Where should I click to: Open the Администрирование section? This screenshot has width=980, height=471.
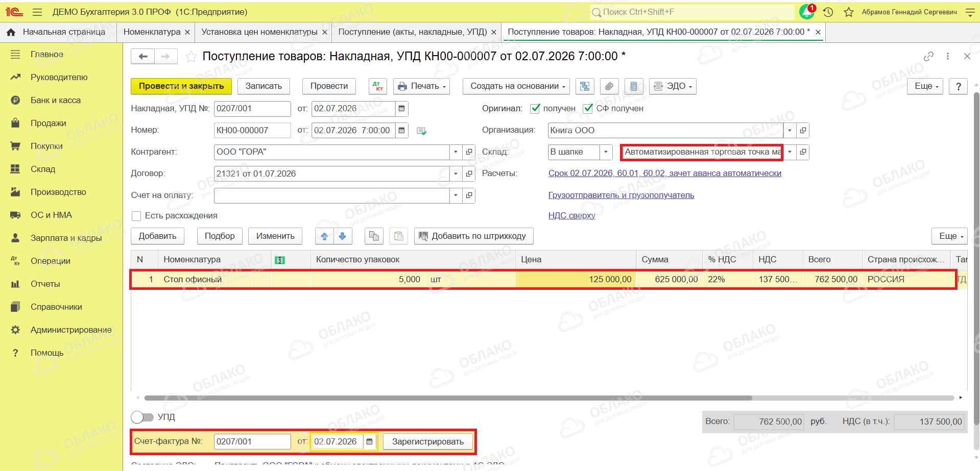pos(71,330)
